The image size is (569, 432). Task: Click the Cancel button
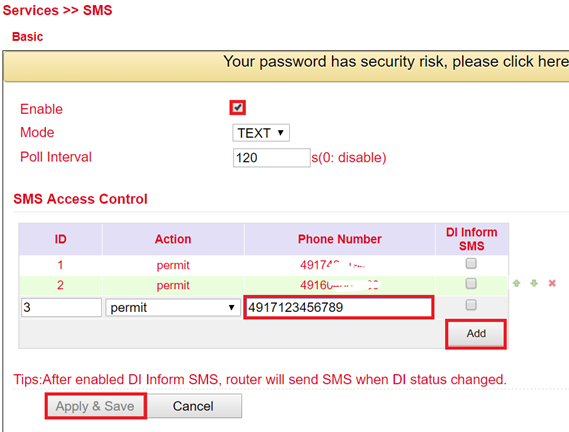(193, 406)
